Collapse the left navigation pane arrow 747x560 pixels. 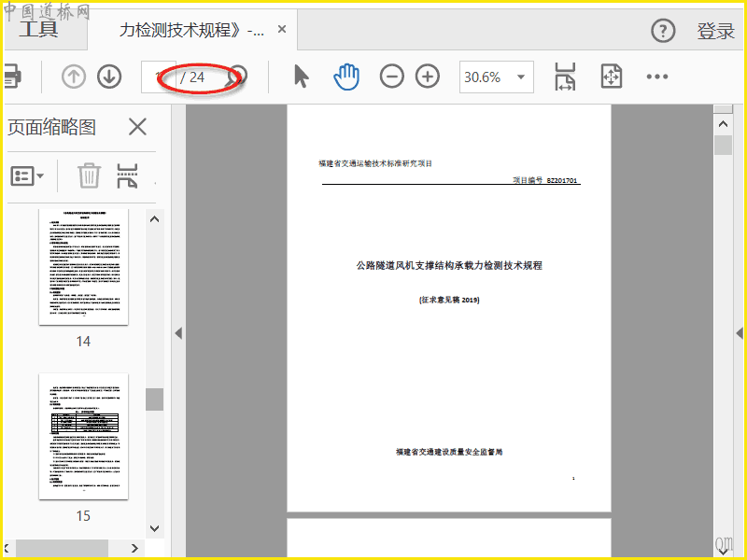[178, 333]
